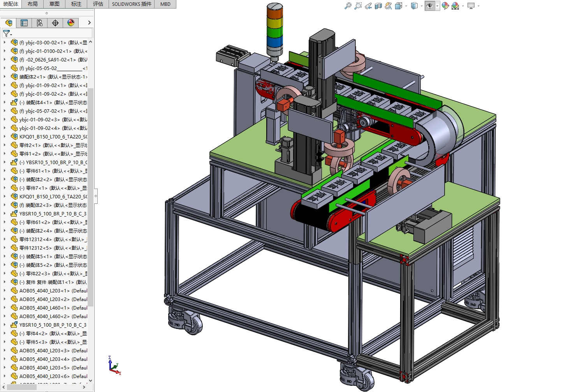Click the feature tree horizontal scrollbar thumb
Image resolution: width=580 pixels, height=392 pixels.
pyautogui.click(x=22, y=387)
